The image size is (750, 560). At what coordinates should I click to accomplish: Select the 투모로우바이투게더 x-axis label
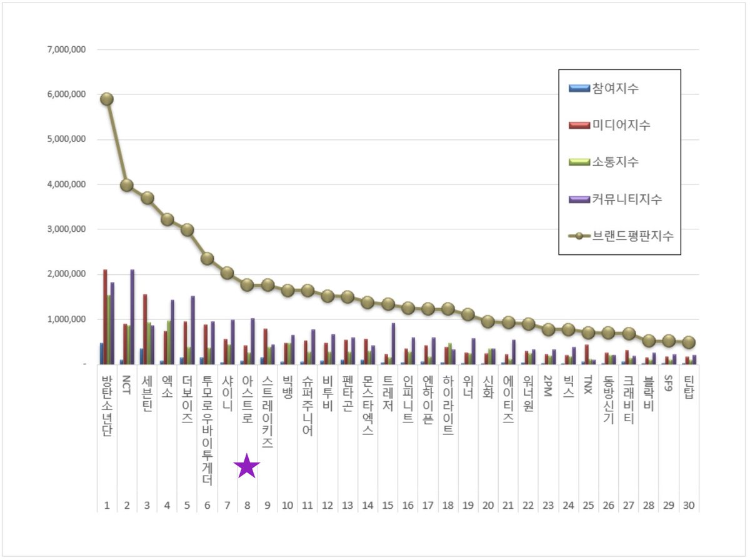click(207, 431)
